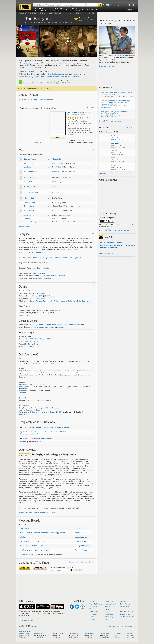Viewport: 154px width, 644px height.
Task: Expand the More IMDbPro header dropdown
Action: click(x=108, y=5)
